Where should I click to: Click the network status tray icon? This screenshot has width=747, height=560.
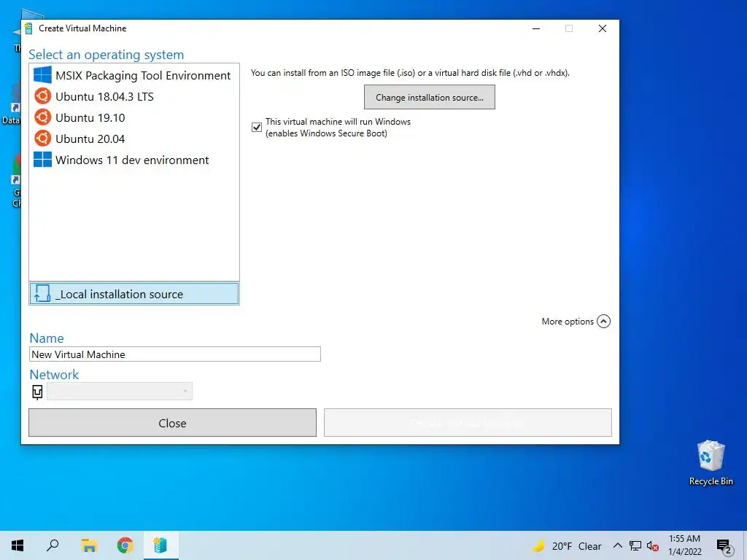click(635, 546)
